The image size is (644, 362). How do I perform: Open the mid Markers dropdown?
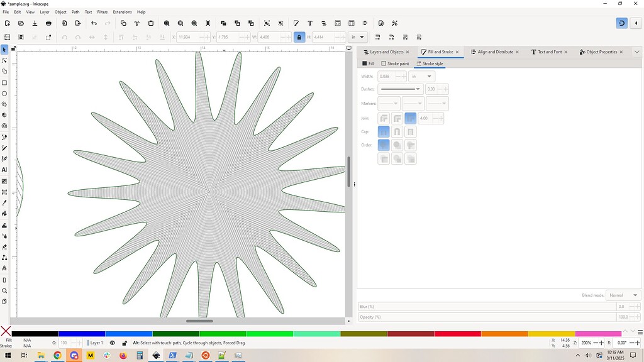pos(413,104)
